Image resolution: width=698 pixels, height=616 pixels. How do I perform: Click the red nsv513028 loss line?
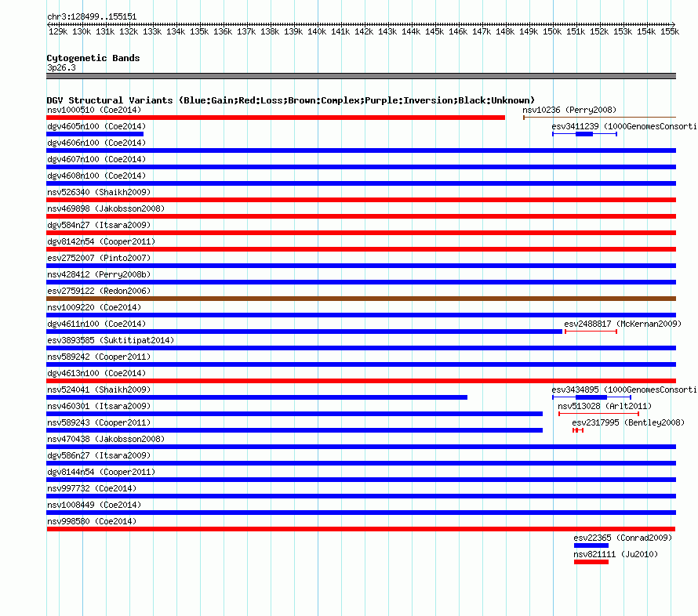tap(598, 414)
